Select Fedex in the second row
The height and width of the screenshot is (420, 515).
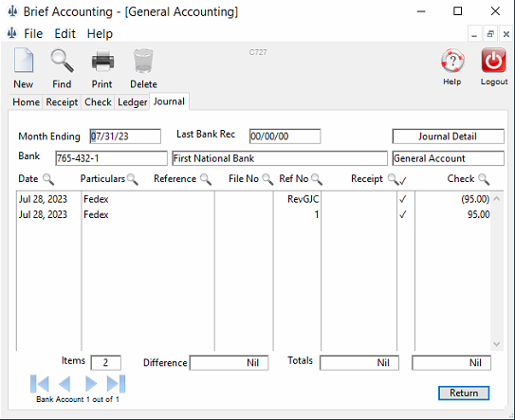(96, 215)
